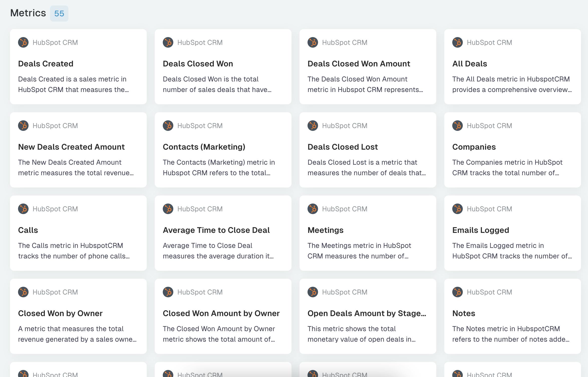The height and width of the screenshot is (377, 588).
Task: Select the Deals Closed Lost title
Action: (x=343, y=147)
